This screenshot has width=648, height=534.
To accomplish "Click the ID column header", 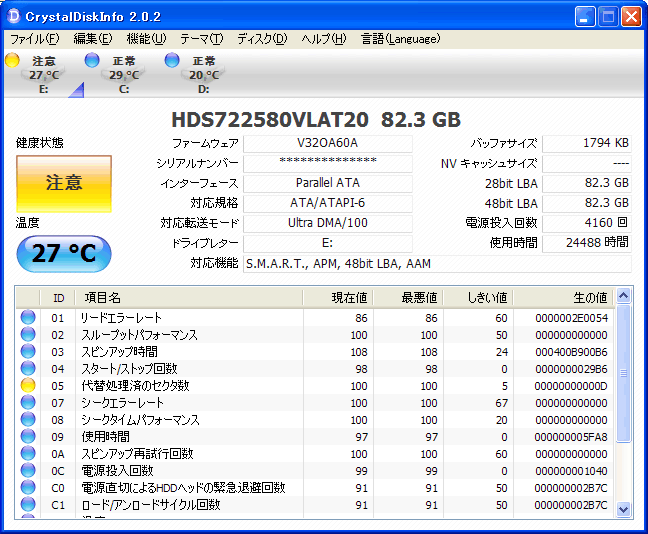I will coord(58,298).
